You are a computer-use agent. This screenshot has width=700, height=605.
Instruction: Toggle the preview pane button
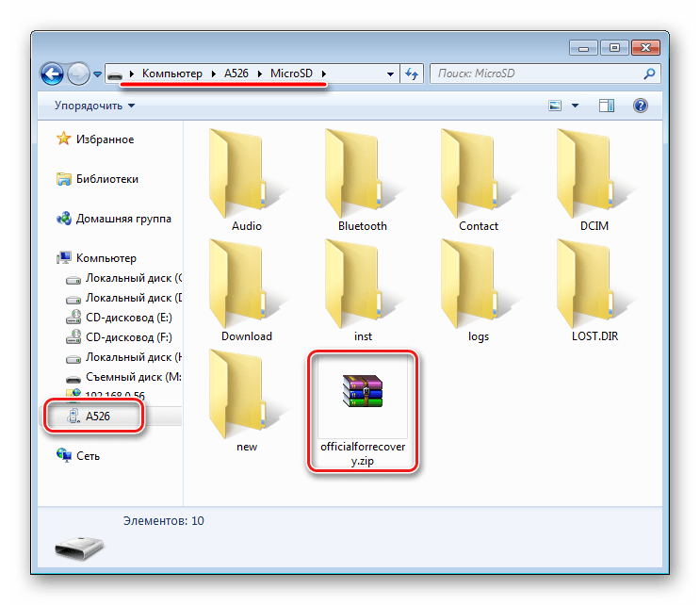(606, 106)
